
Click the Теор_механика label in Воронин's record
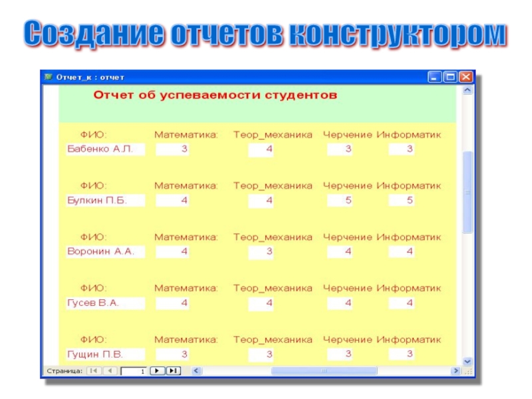[x=273, y=237]
